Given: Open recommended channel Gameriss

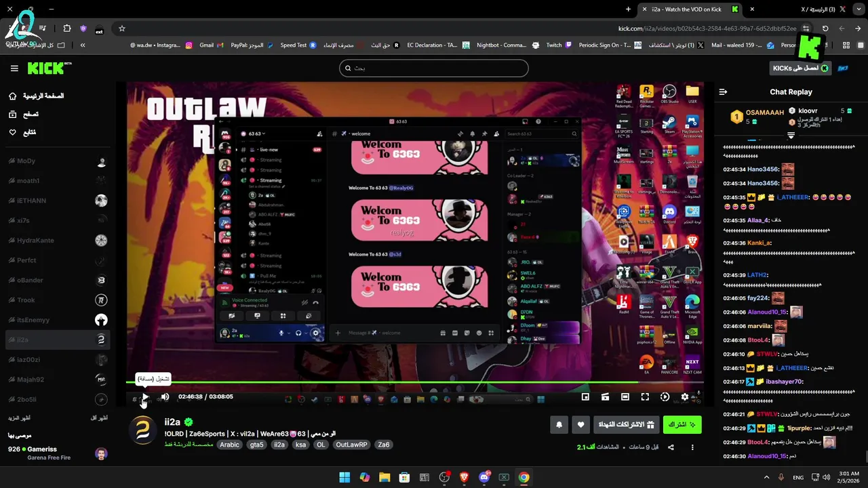Looking at the screenshot, I should click(x=58, y=453).
